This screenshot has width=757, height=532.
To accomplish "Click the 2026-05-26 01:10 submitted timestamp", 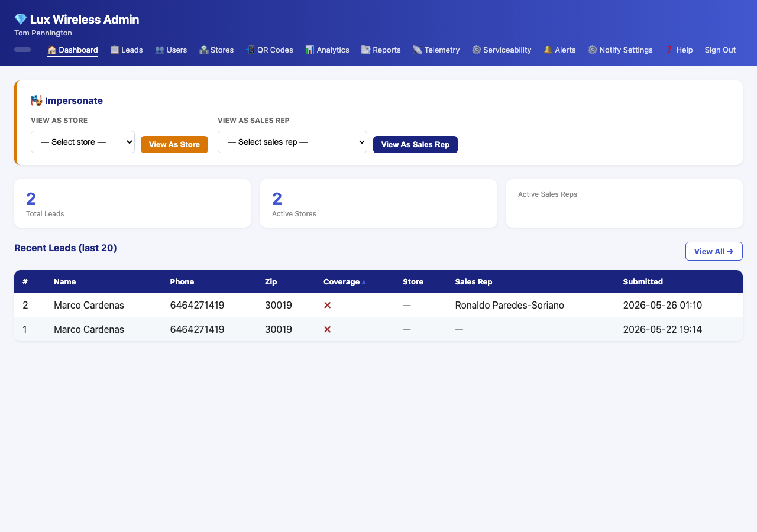I will [x=662, y=306].
